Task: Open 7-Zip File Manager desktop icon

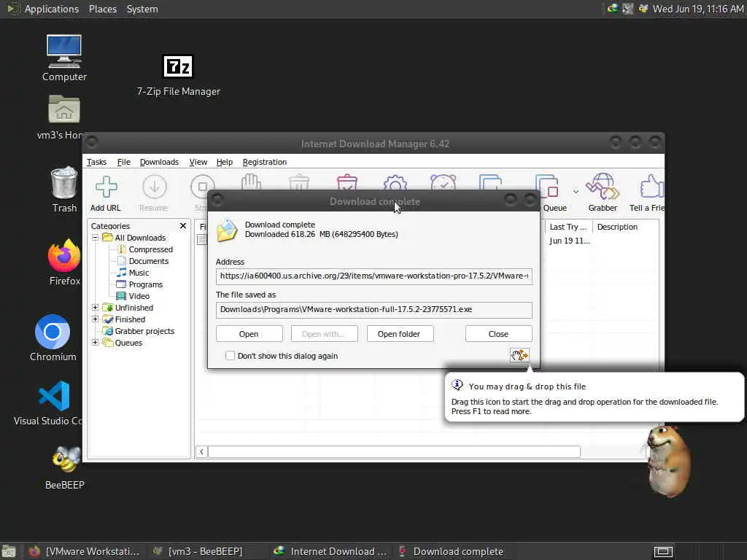Action: tap(178, 66)
